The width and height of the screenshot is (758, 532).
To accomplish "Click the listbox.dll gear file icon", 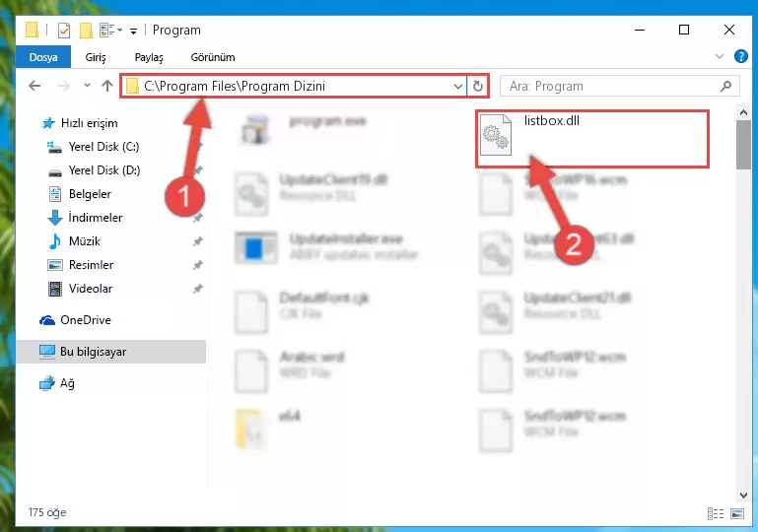I will click(x=496, y=135).
